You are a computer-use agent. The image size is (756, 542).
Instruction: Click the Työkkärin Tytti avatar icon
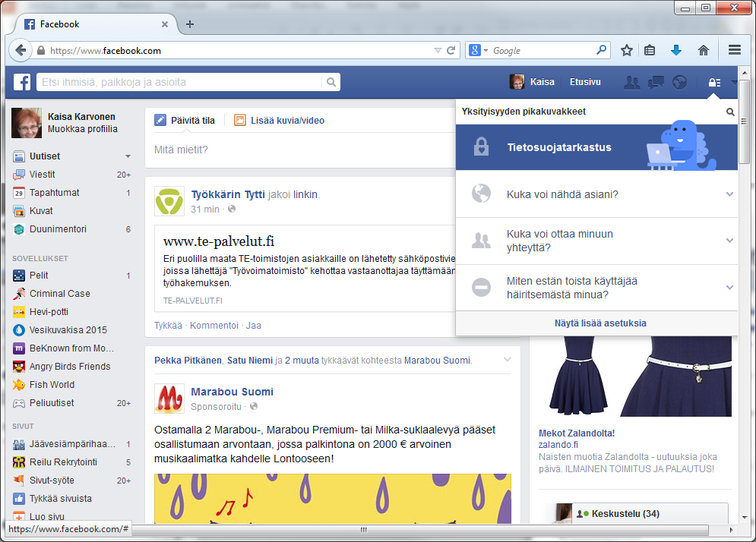coord(169,201)
